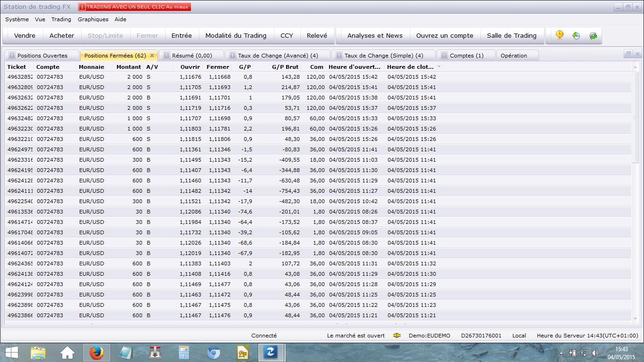Click the D26730176001 status bar entry

481,336
